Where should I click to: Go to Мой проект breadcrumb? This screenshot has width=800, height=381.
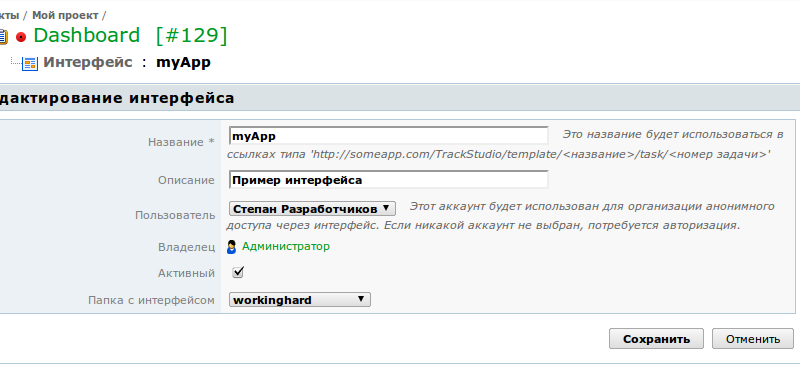[x=65, y=15]
